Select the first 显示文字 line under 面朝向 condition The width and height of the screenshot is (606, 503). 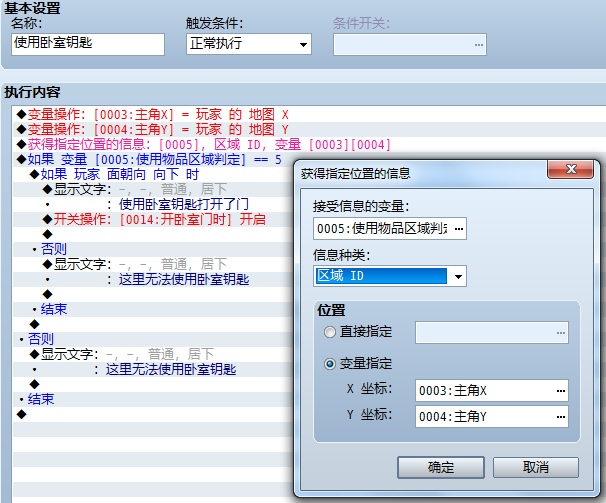[x=135, y=189]
